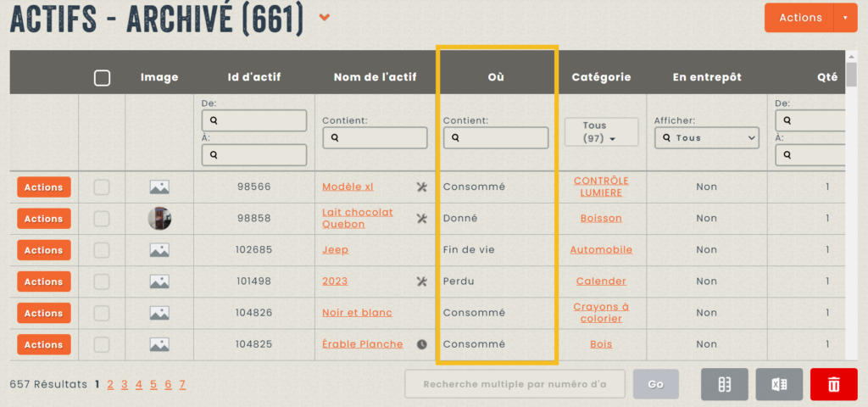868x407 pixels.
Task: Click the tools icon beside Modèle xl
Action: point(422,187)
